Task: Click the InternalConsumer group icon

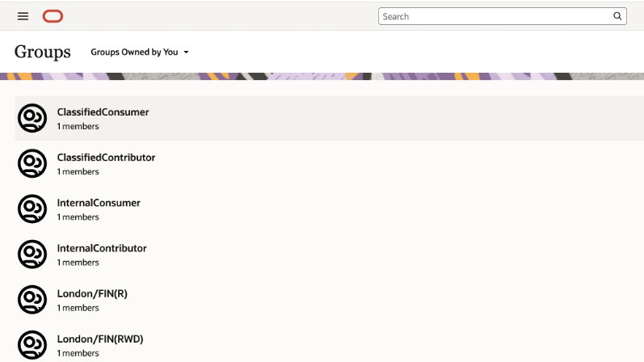Action: click(x=32, y=208)
